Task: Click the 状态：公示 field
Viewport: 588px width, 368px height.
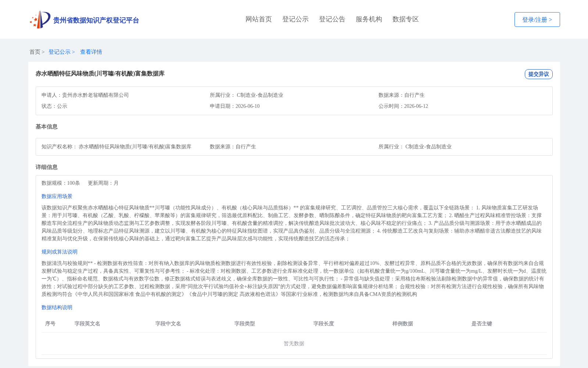Action: [54, 106]
